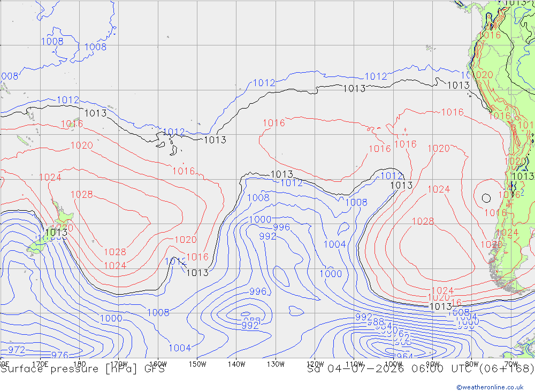Open the weatheronline.co.uk copyright link
This screenshot has height=392, width=535.
[x=490, y=387]
